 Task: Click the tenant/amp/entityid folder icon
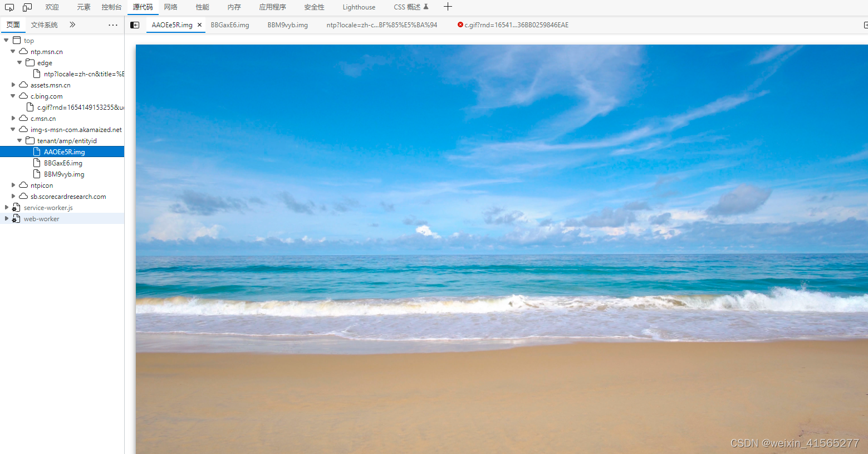coord(30,140)
